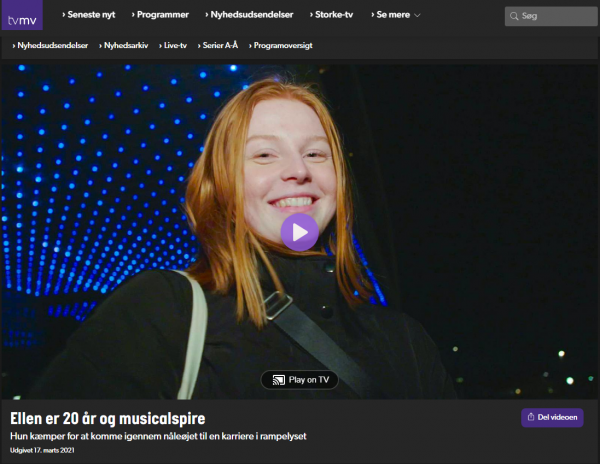
Task: Open Nyhedsudsendelser in top navigation
Action: 249,15
